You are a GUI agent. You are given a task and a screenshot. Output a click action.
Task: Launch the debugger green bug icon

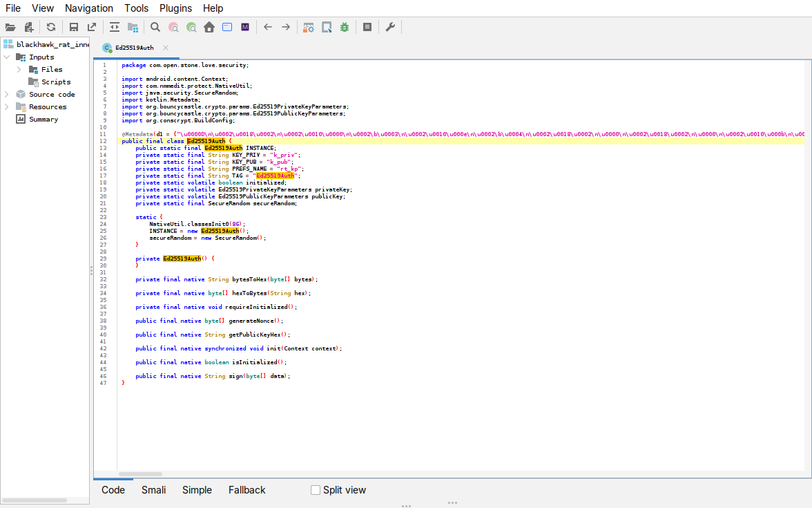click(345, 28)
